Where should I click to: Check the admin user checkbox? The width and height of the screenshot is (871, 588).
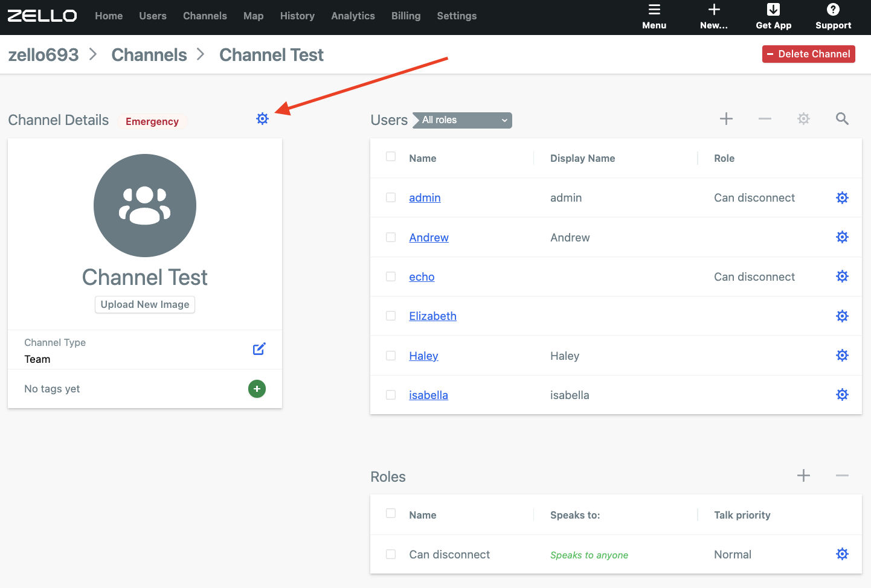(x=391, y=197)
